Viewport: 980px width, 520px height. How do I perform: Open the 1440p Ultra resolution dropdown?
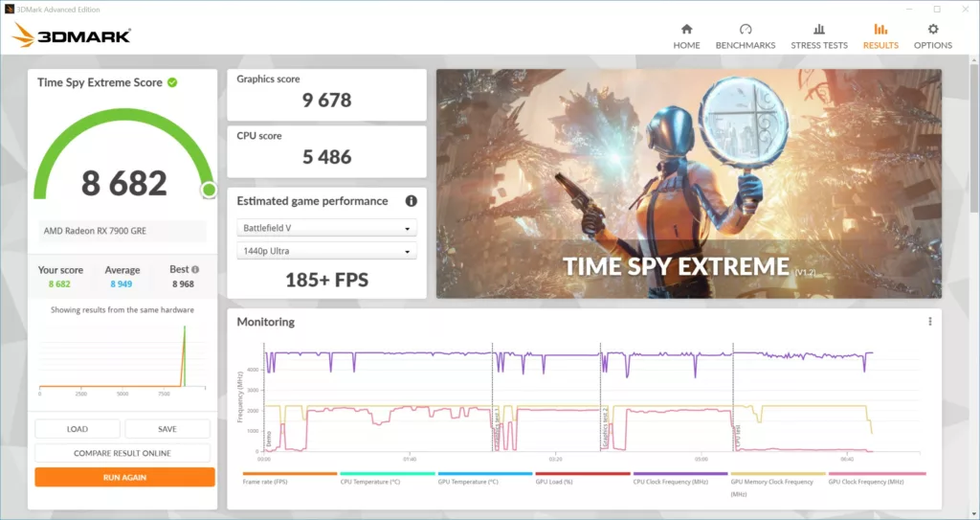326,251
